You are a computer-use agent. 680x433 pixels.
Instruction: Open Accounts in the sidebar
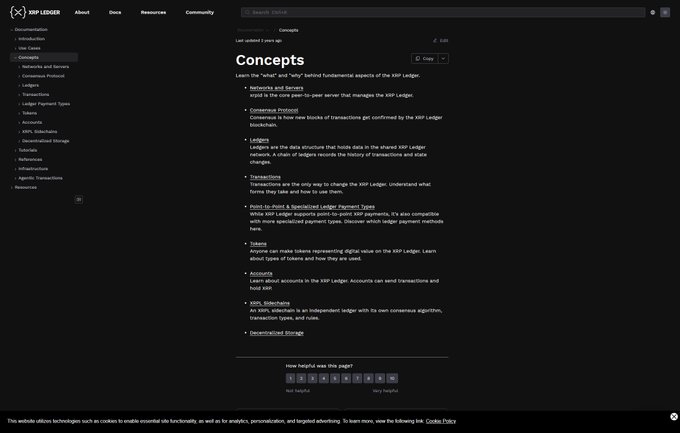click(32, 122)
